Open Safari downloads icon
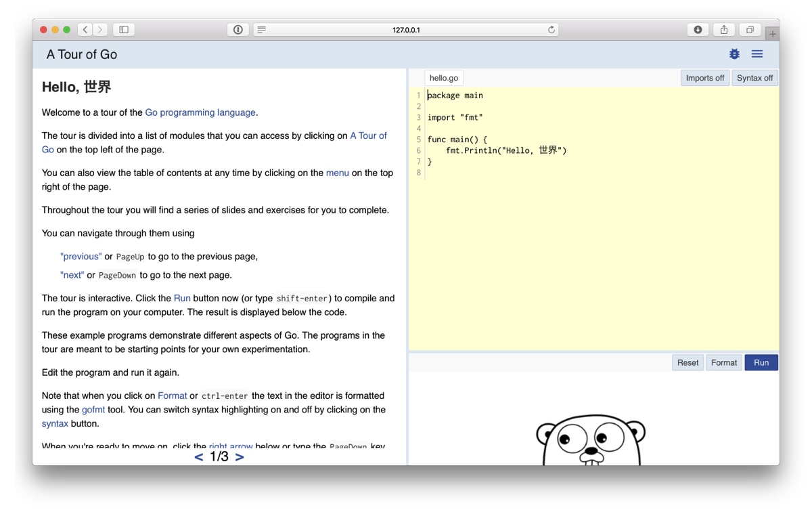Image resolution: width=812 pixels, height=512 pixels. [698, 29]
